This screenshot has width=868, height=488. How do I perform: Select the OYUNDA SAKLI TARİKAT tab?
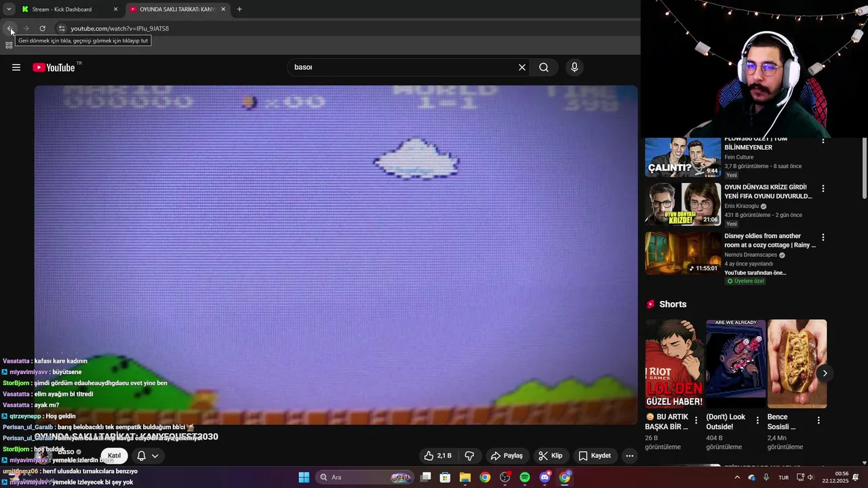click(x=176, y=9)
